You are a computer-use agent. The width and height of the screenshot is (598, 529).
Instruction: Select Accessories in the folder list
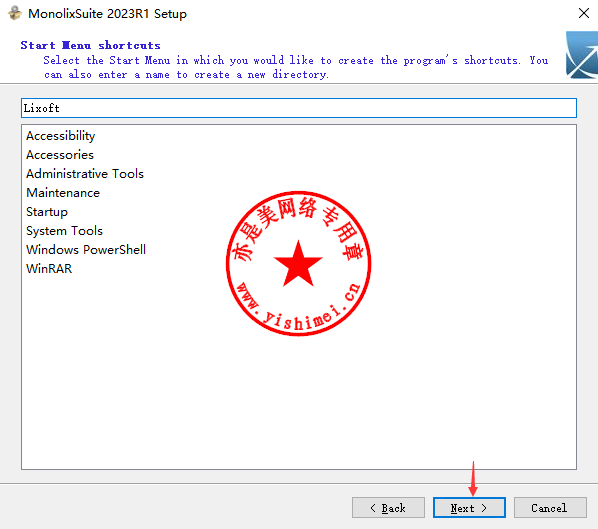[x=60, y=155]
